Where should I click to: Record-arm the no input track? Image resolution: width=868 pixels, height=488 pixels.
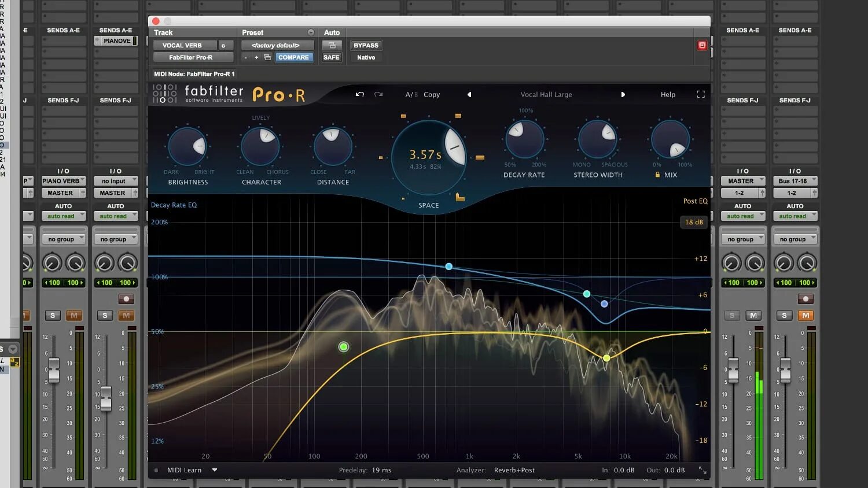[126, 298]
